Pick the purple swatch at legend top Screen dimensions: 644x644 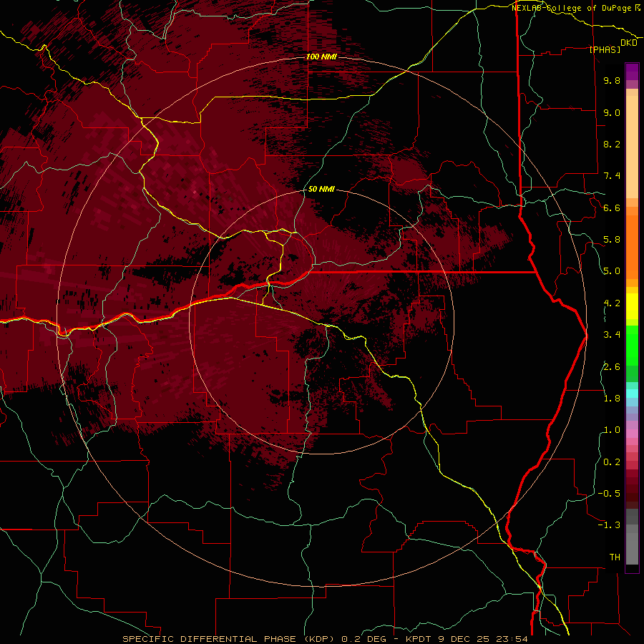pos(632,72)
